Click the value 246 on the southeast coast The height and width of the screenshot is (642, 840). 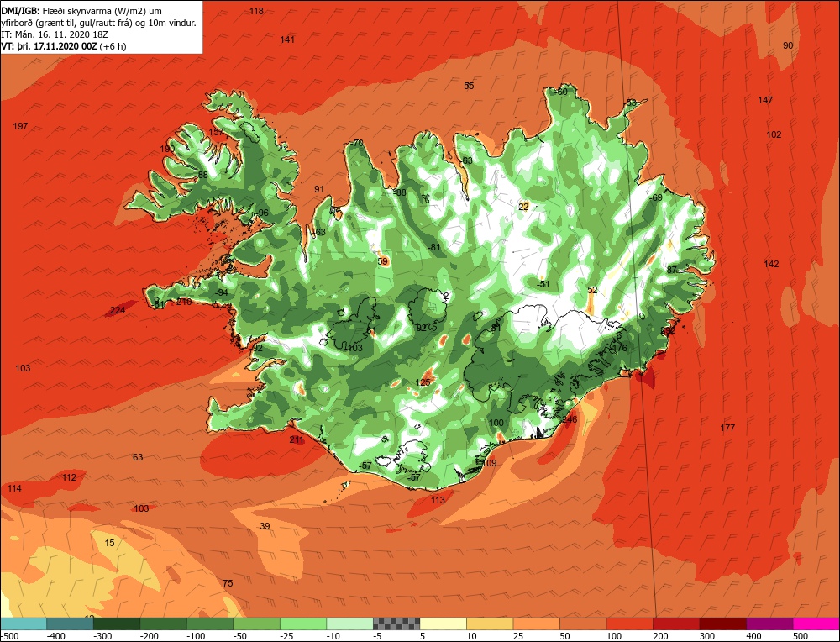[x=570, y=419]
